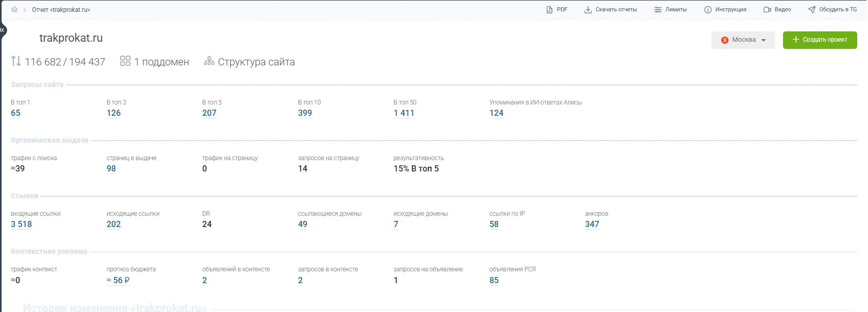Open the home icon in breadcrumb

pyautogui.click(x=14, y=9)
